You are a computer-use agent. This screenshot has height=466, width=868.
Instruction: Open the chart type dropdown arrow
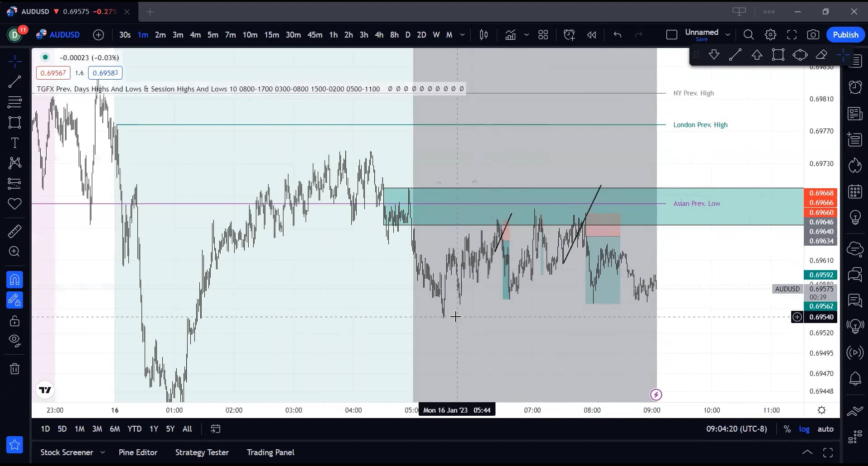pos(527,34)
